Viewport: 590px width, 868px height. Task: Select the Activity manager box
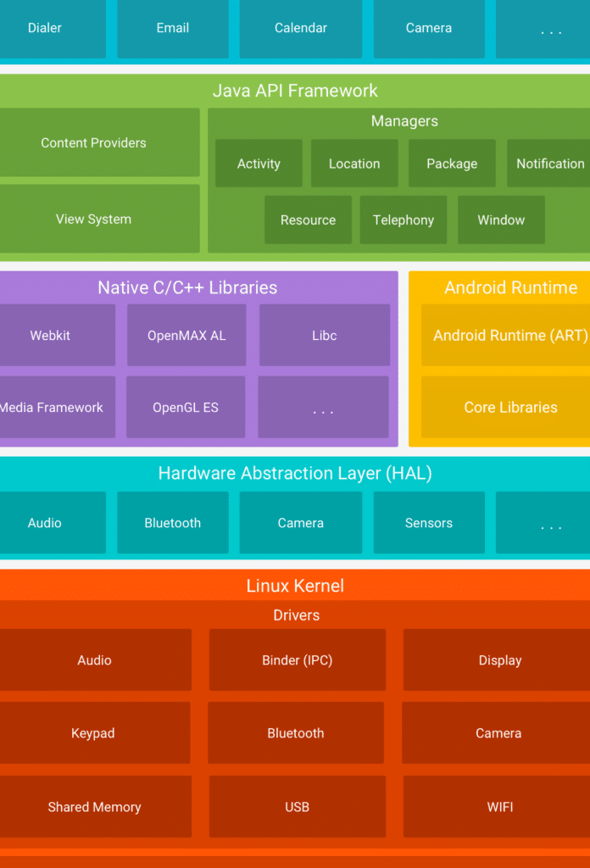(259, 164)
